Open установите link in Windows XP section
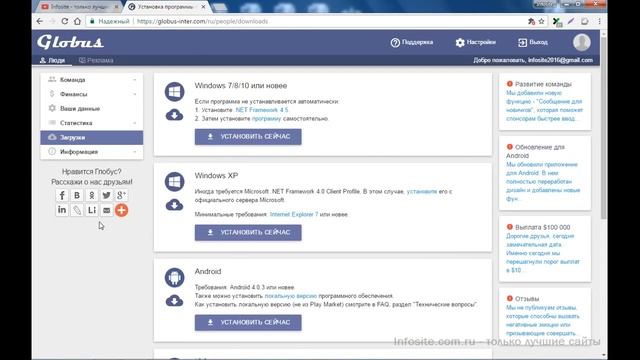Viewport: 640px width, 360px height. click(x=422, y=191)
